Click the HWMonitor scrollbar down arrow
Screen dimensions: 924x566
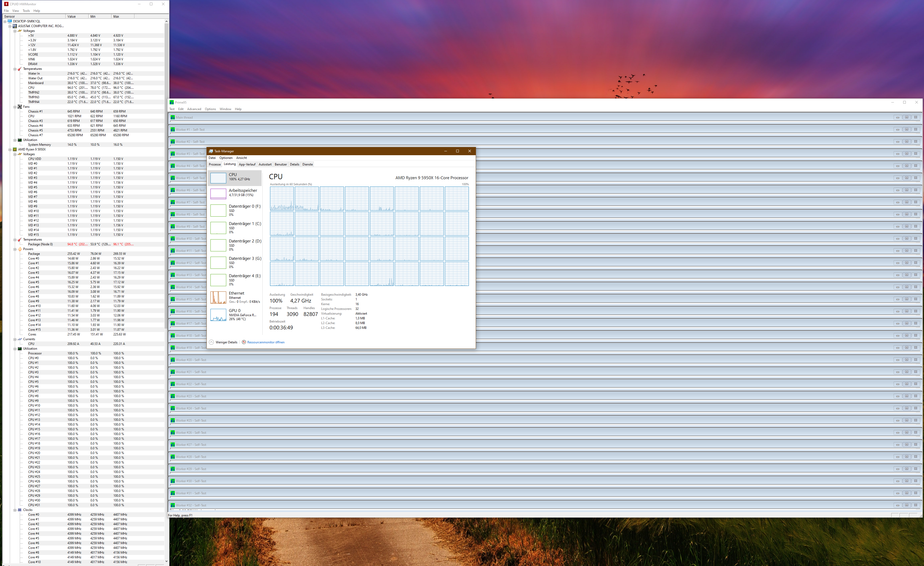(166, 562)
